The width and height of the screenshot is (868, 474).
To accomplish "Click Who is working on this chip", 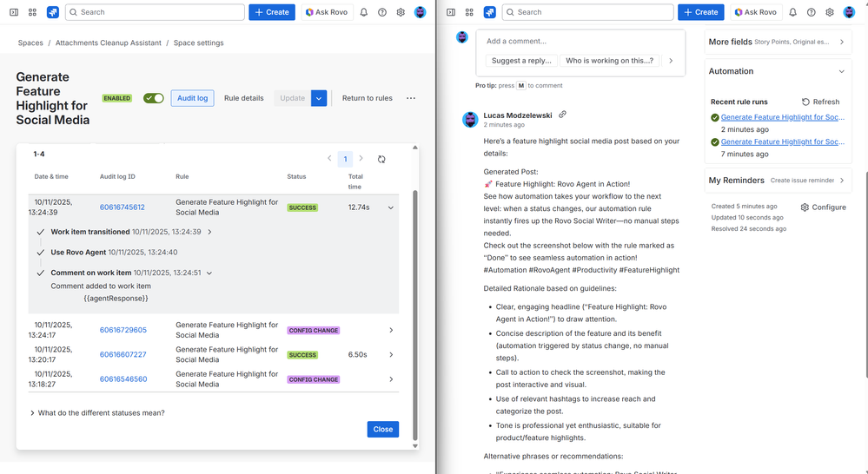I will pos(609,61).
